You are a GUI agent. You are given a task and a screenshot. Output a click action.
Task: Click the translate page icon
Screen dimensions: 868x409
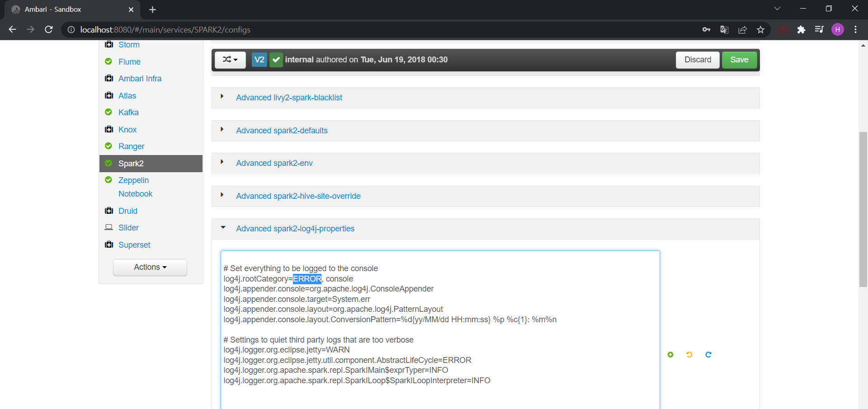click(x=724, y=30)
